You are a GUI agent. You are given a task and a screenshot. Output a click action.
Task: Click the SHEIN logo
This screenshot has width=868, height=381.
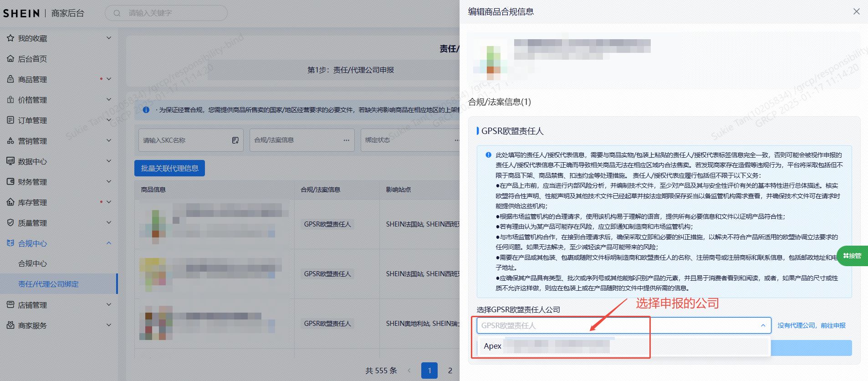(x=21, y=13)
